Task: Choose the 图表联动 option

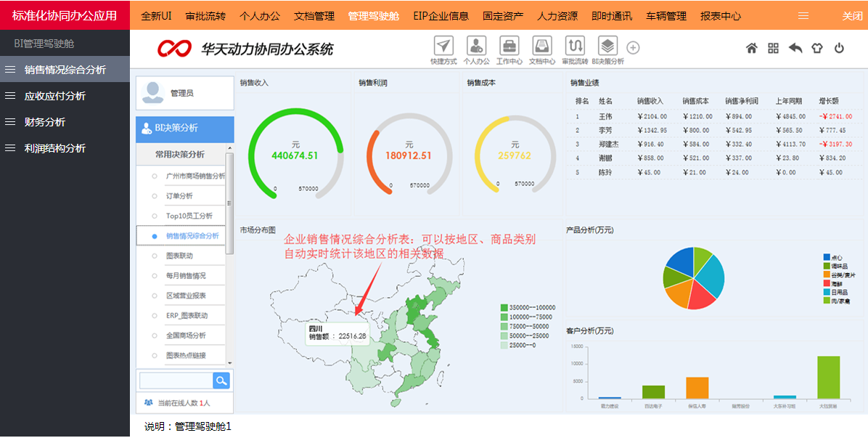Action: click(x=180, y=256)
